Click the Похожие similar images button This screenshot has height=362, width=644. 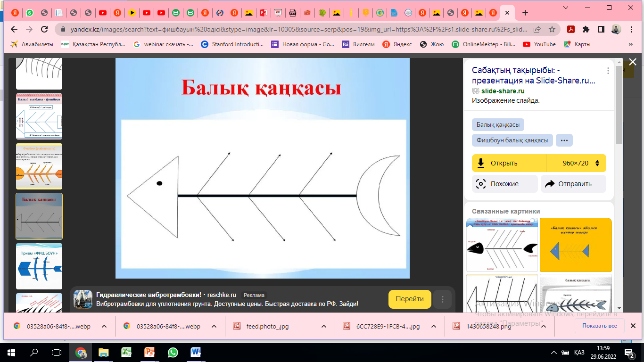click(504, 184)
